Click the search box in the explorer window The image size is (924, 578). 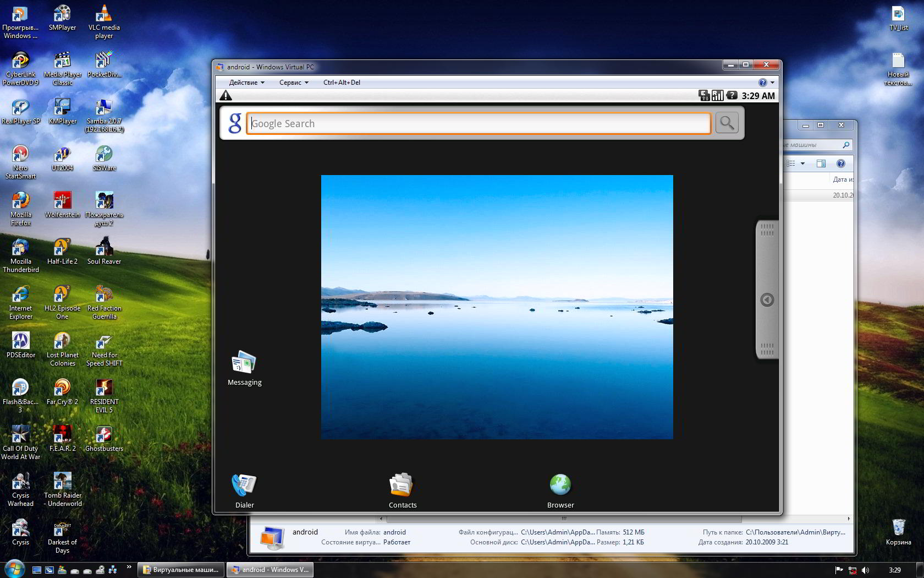click(x=817, y=145)
